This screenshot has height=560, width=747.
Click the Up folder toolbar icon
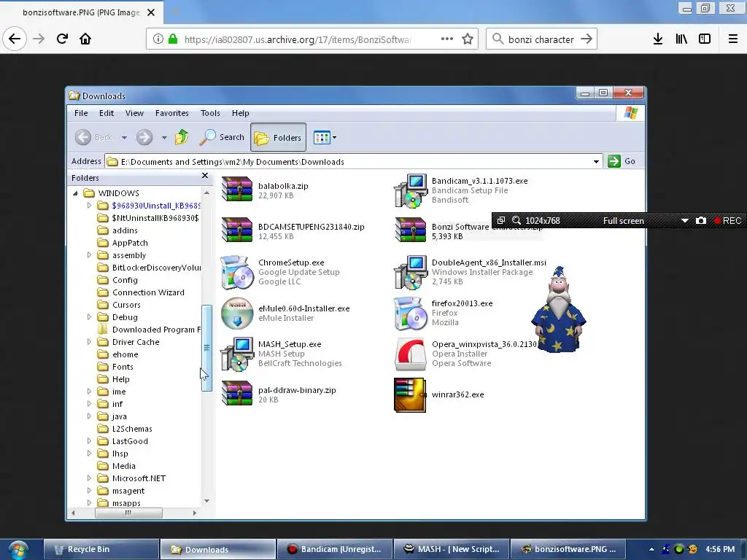[182, 137]
